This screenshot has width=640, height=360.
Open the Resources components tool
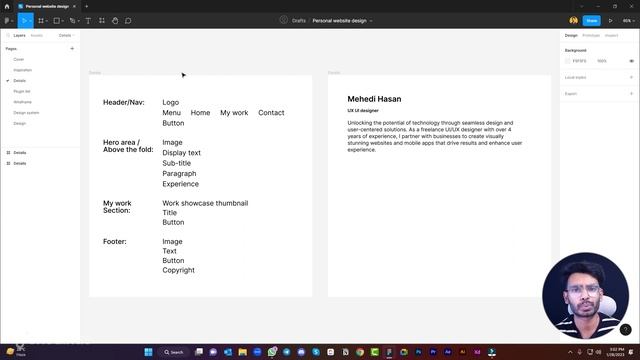pos(102,20)
